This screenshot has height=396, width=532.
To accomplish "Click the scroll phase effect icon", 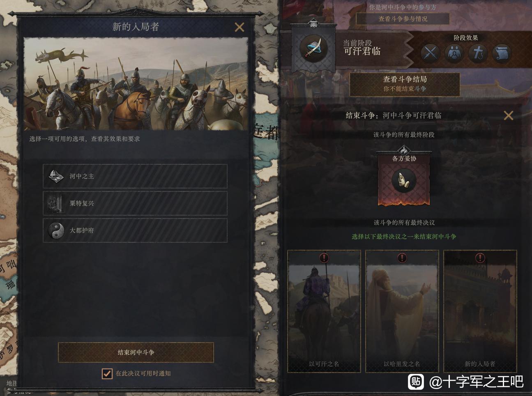I will point(502,53).
